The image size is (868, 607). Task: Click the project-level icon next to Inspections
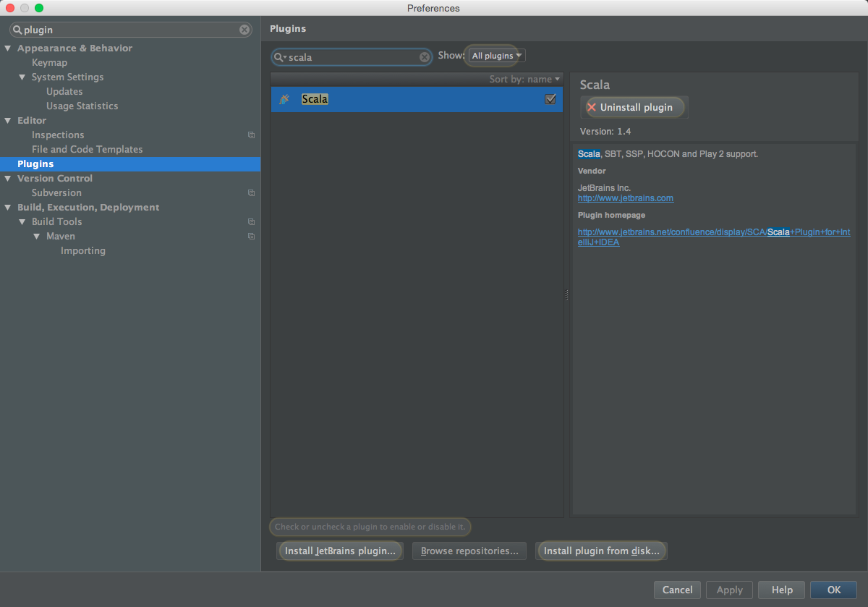point(251,135)
